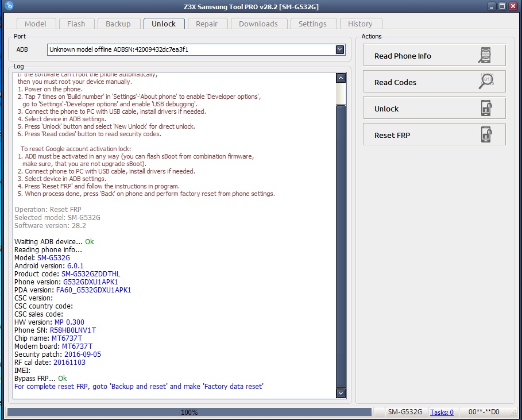Viewport: 522px width, 420px height.
Task: Click the Read Codes button
Action: (x=434, y=82)
